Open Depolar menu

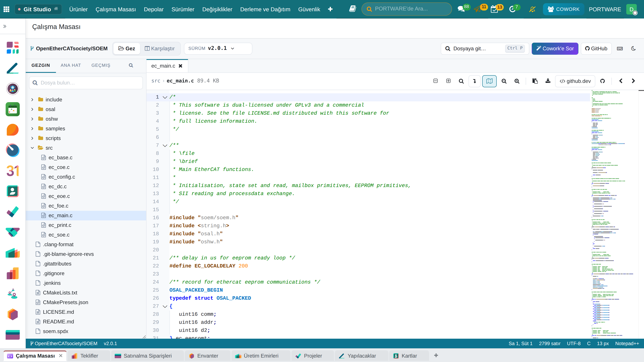tap(154, 9)
